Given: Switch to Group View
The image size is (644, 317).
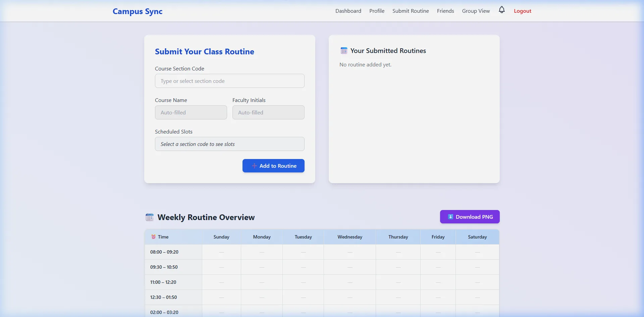Looking at the screenshot, I should click(x=476, y=11).
